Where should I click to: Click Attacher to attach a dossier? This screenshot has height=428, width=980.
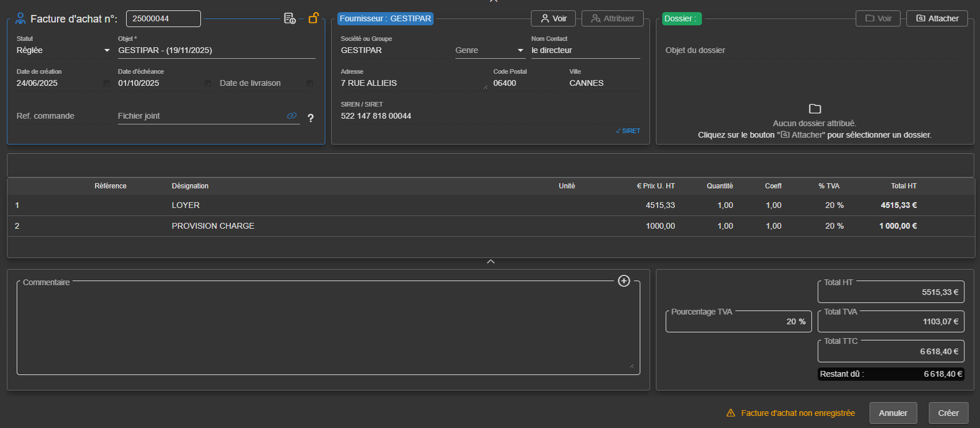pos(937,18)
